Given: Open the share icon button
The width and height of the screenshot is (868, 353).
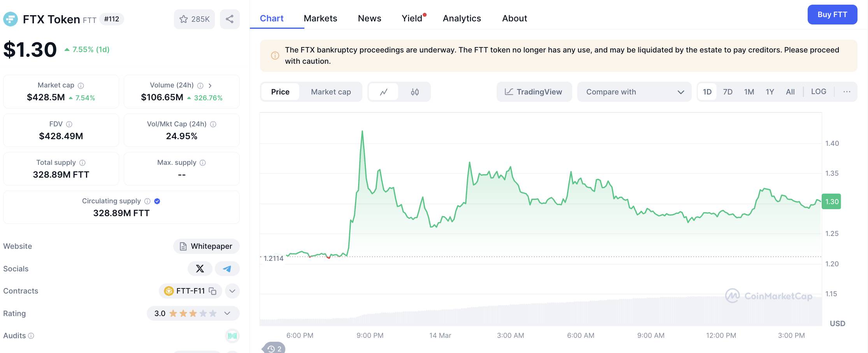Looking at the screenshot, I should (x=230, y=19).
